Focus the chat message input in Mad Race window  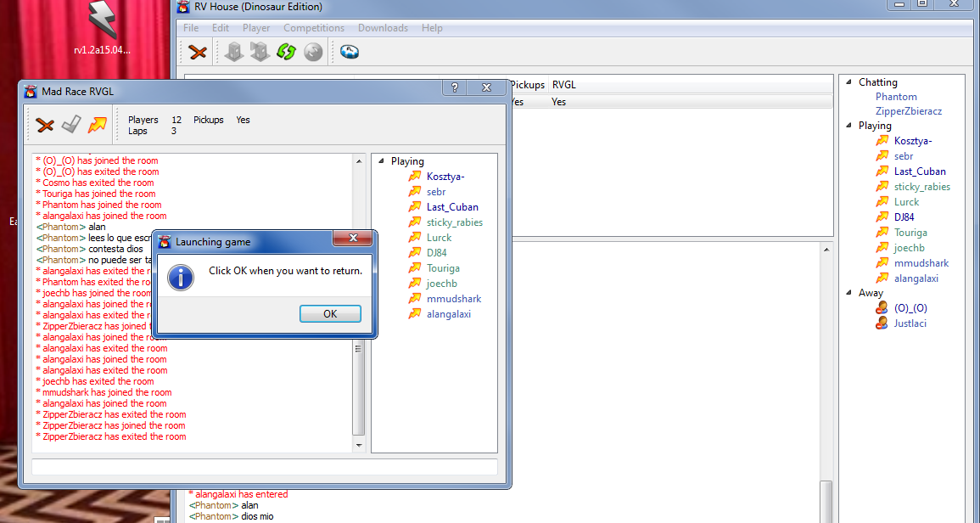[265, 467]
